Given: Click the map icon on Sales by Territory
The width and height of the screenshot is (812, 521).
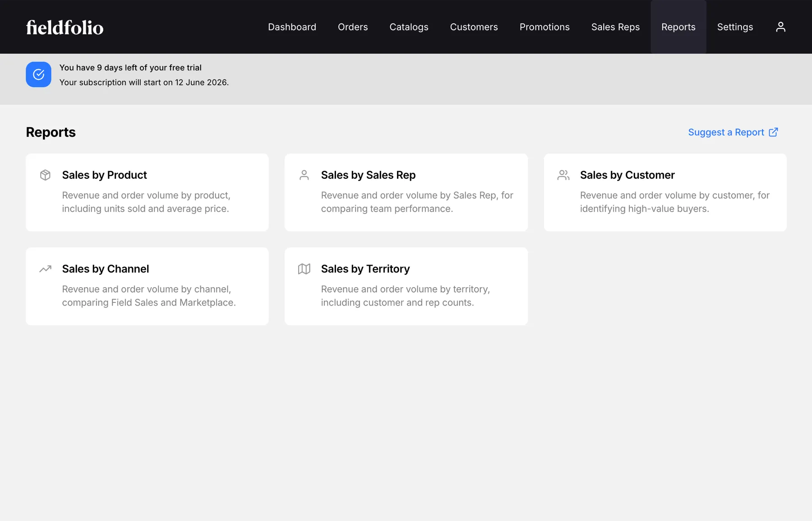Looking at the screenshot, I should tap(304, 269).
